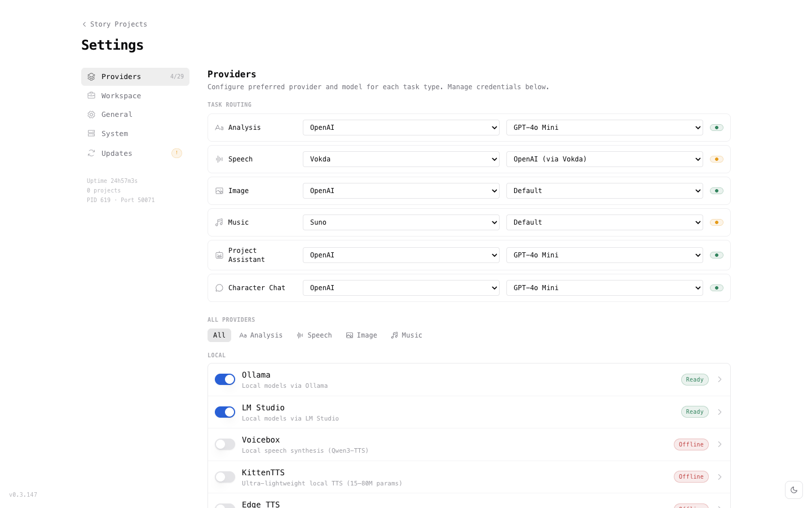Click the layers icon beside Providers in sidebar
The height and width of the screenshot is (508, 812).
91,76
